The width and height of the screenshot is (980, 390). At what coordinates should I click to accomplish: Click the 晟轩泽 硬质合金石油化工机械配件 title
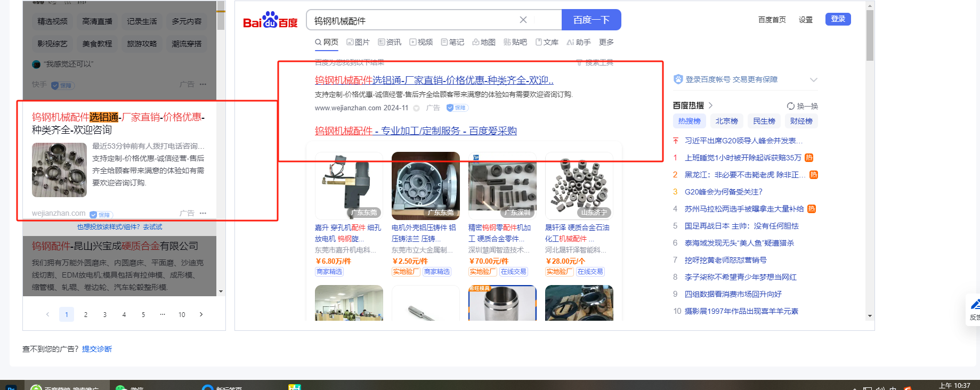point(577,233)
